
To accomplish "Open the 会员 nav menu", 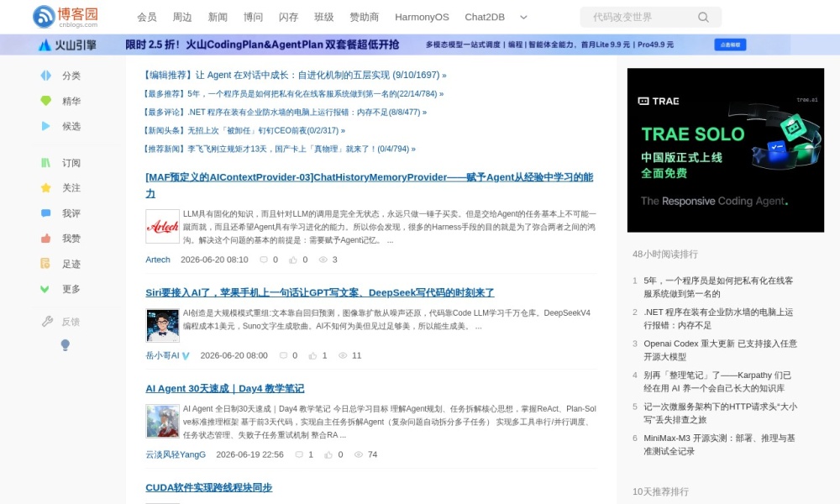I will pos(147,17).
